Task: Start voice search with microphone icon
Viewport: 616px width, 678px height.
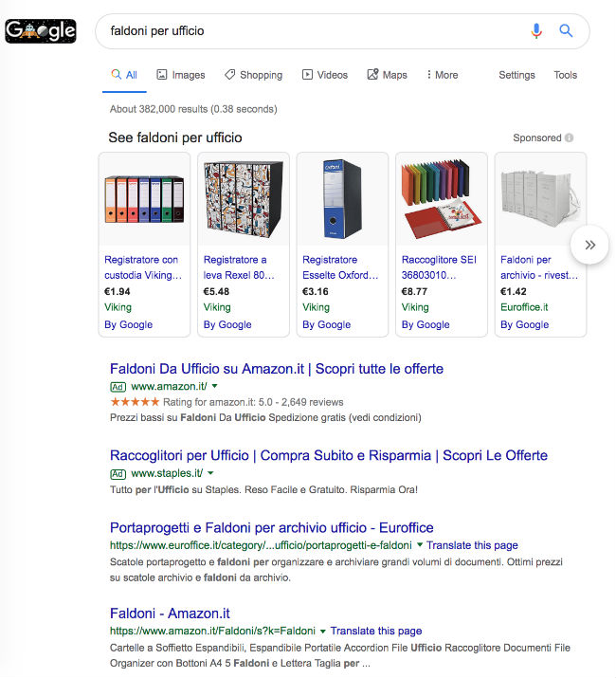Action: click(536, 30)
